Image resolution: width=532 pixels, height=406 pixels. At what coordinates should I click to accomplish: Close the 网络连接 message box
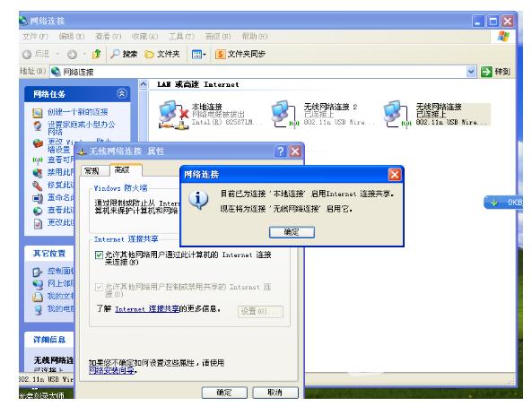click(x=395, y=175)
